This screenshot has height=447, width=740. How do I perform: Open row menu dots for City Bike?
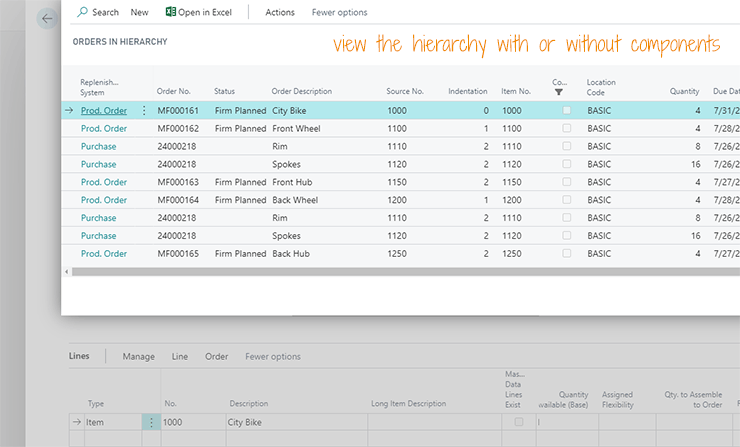click(x=144, y=110)
